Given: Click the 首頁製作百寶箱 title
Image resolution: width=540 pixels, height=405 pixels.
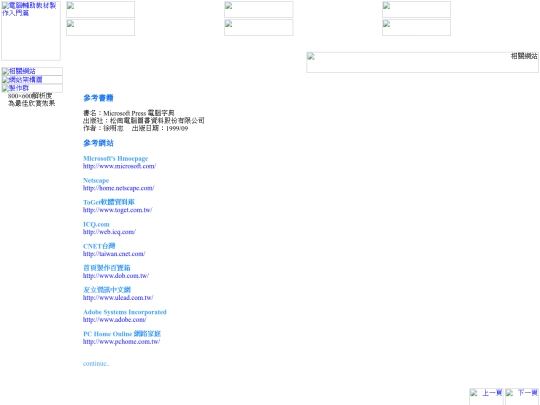Looking at the screenshot, I should pyautogui.click(x=106, y=268).
